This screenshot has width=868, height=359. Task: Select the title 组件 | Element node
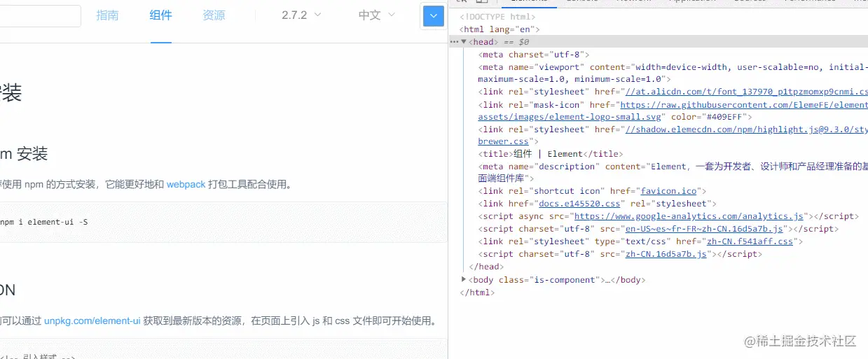551,154
